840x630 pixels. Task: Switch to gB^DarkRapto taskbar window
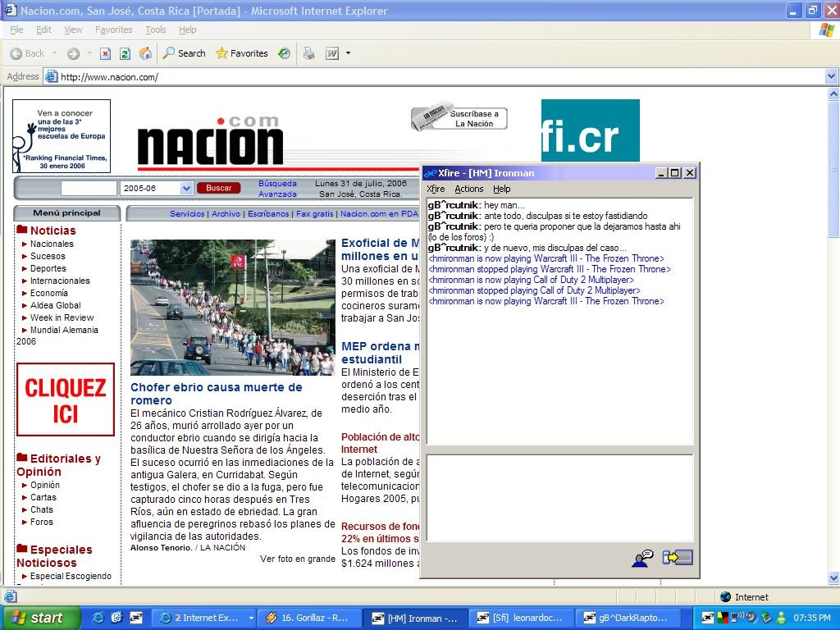click(x=627, y=618)
